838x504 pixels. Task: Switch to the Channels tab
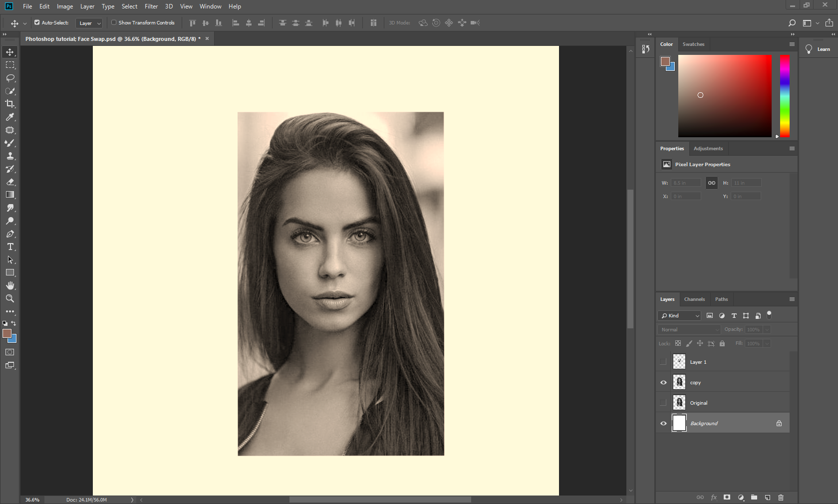click(694, 299)
